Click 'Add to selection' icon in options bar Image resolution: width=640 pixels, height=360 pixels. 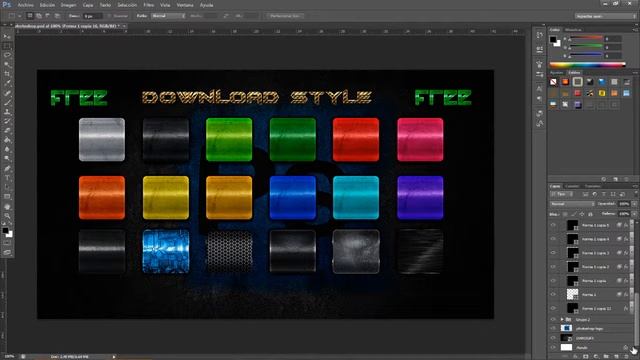(x=39, y=16)
